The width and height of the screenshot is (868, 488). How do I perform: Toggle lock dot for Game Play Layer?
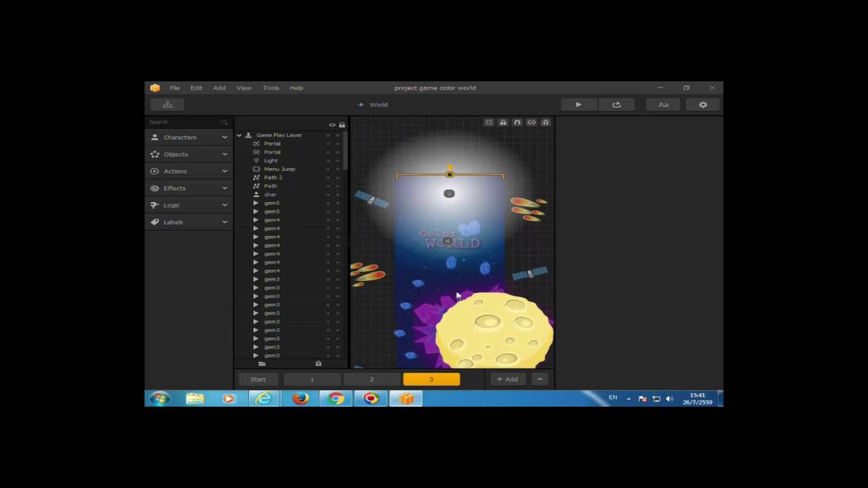pos(338,135)
